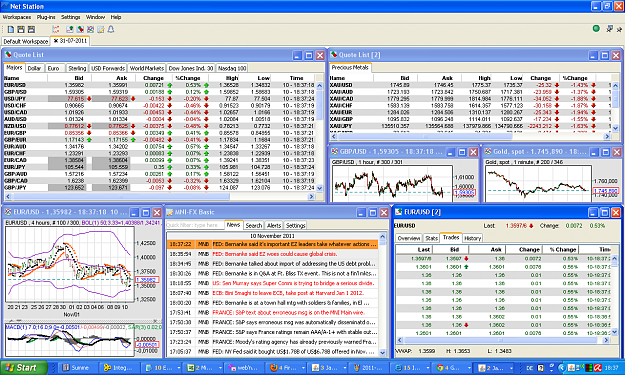625x375 pixels.
Task: Open Settings tab in MNI-FX Basic
Action: click(x=296, y=226)
